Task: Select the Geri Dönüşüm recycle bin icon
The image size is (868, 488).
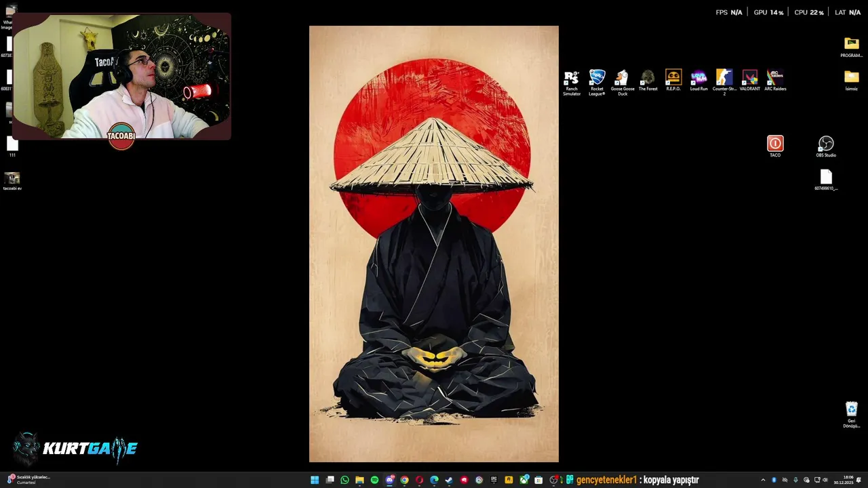Action: 851,415
